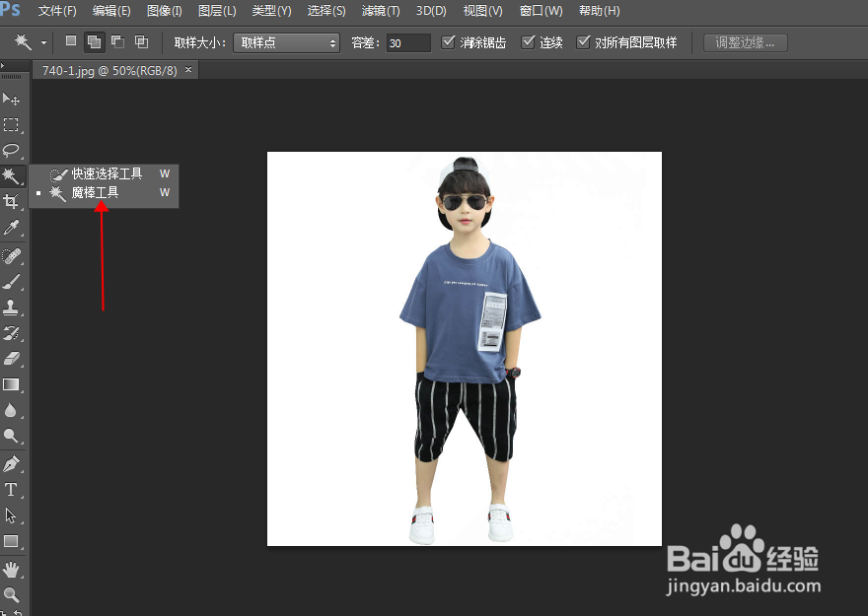Select the Rectangular Marquee tool
This screenshot has height=616, width=868.
11,124
